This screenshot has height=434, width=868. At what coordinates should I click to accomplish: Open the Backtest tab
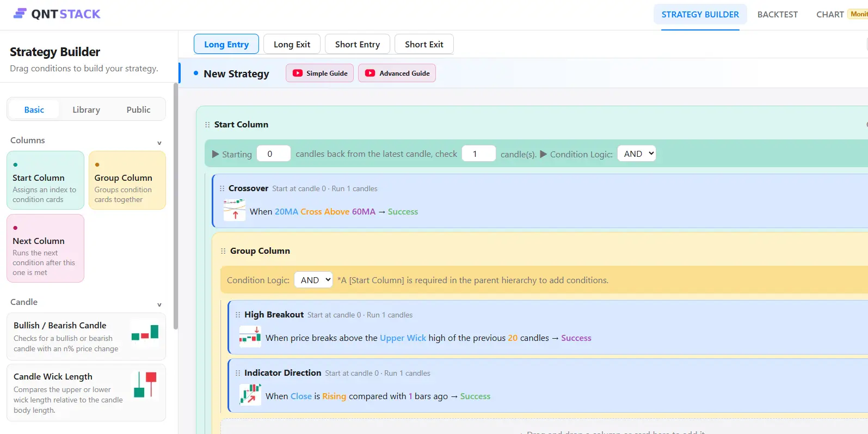pos(778,15)
